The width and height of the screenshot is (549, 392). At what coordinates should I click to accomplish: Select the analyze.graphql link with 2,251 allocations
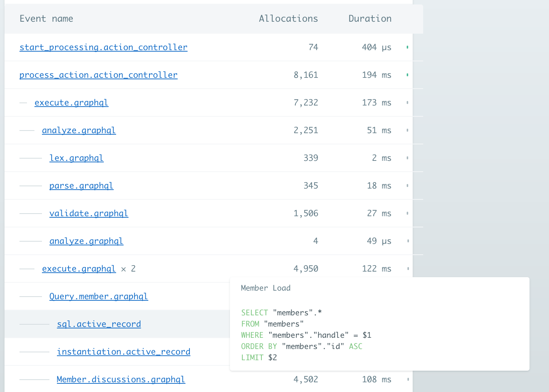click(79, 131)
